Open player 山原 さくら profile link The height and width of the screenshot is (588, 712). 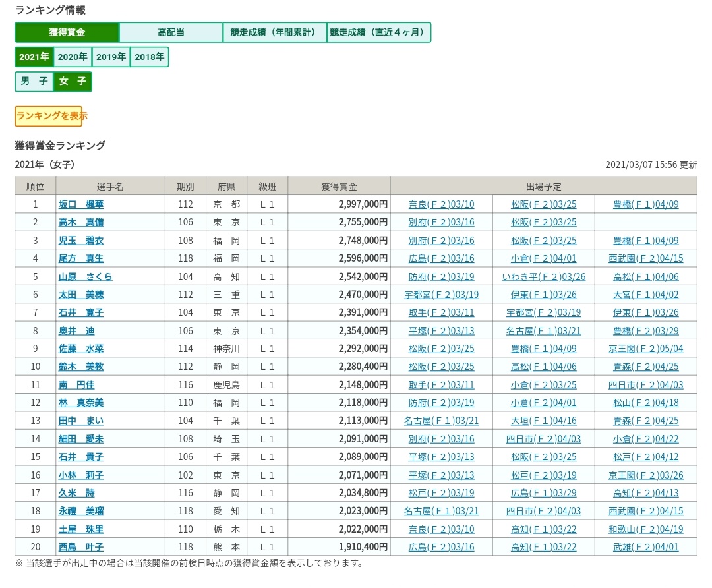85,276
